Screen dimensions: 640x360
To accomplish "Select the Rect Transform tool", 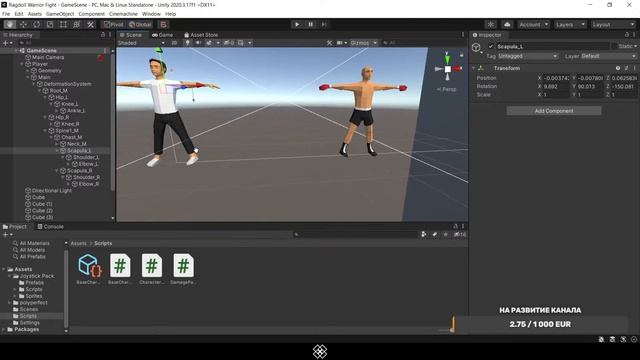I will [x=63, y=24].
